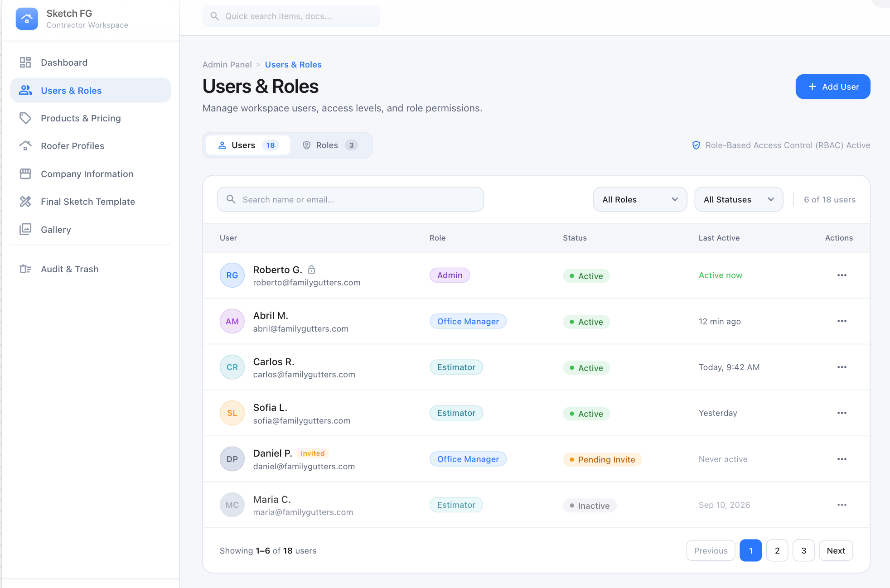
Task: Click the Dashboard grid icon in sidebar
Action: [x=25, y=63]
